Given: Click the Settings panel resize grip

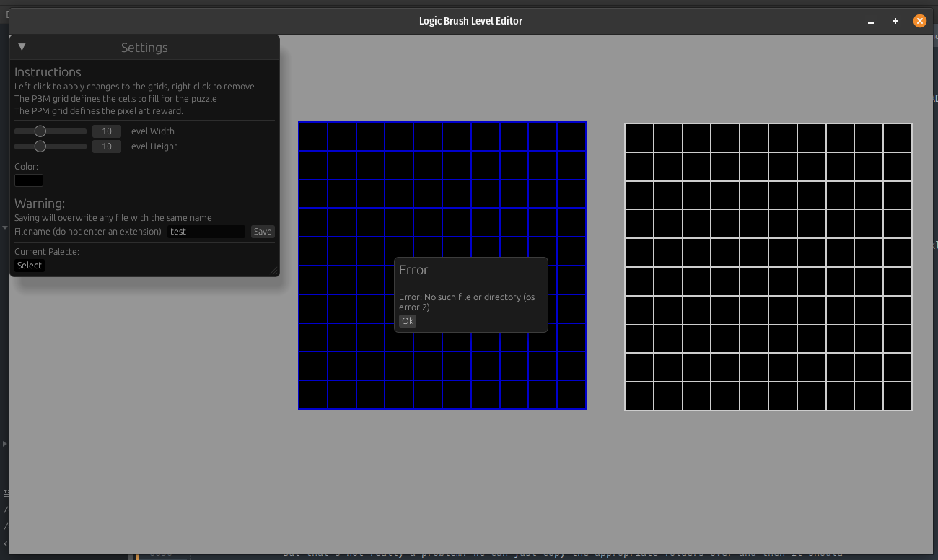Looking at the screenshot, I should point(273,271).
